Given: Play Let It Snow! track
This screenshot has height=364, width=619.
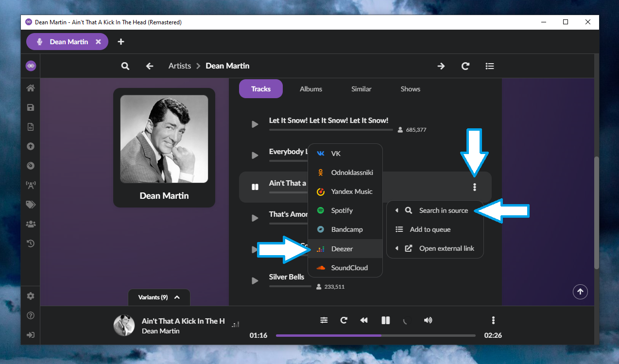Looking at the screenshot, I should (255, 124).
